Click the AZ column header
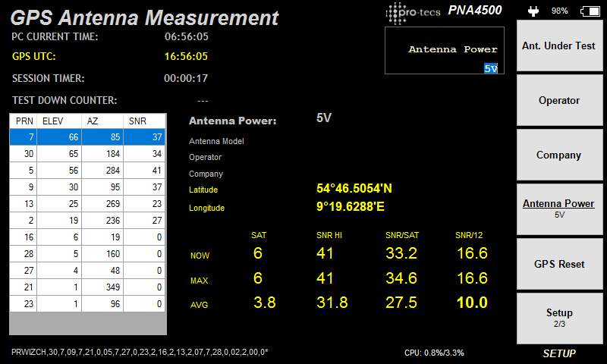Image resolution: width=607 pixels, height=364 pixels. (x=102, y=121)
